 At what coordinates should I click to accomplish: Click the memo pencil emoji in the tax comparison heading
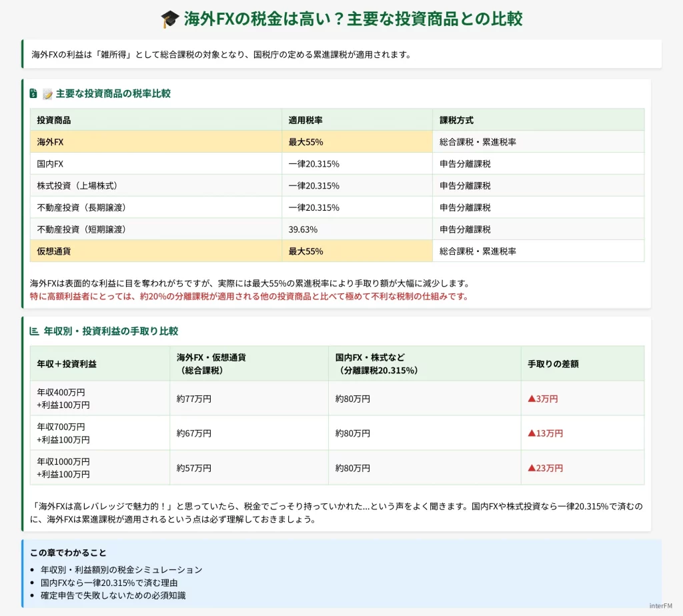[x=47, y=94]
